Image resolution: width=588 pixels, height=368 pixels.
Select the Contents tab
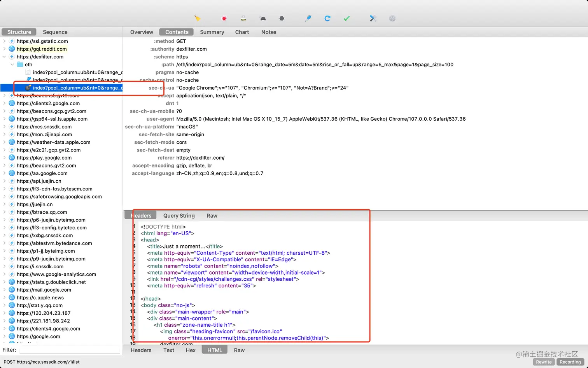coord(177,32)
